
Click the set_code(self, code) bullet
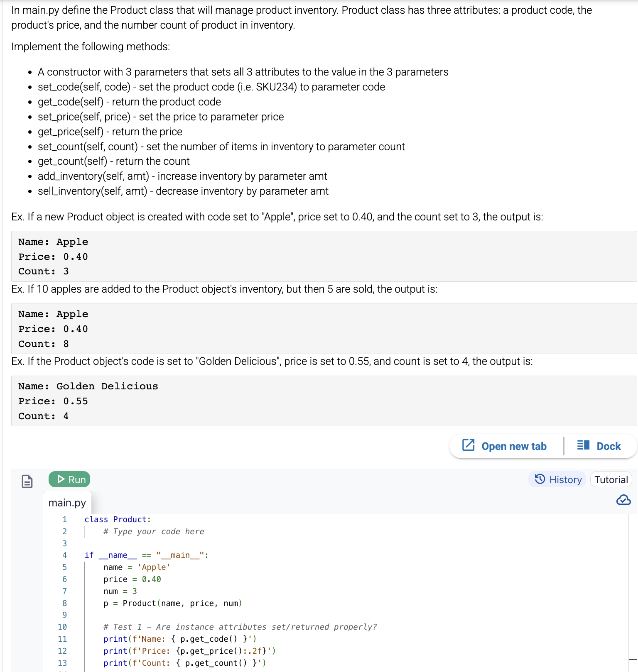[211, 87]
